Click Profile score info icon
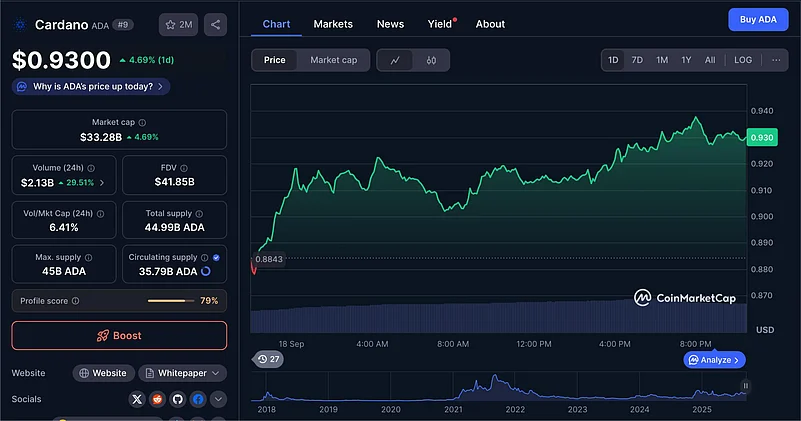The height and width of the screenshot is (421, 801). click(76, 301)
